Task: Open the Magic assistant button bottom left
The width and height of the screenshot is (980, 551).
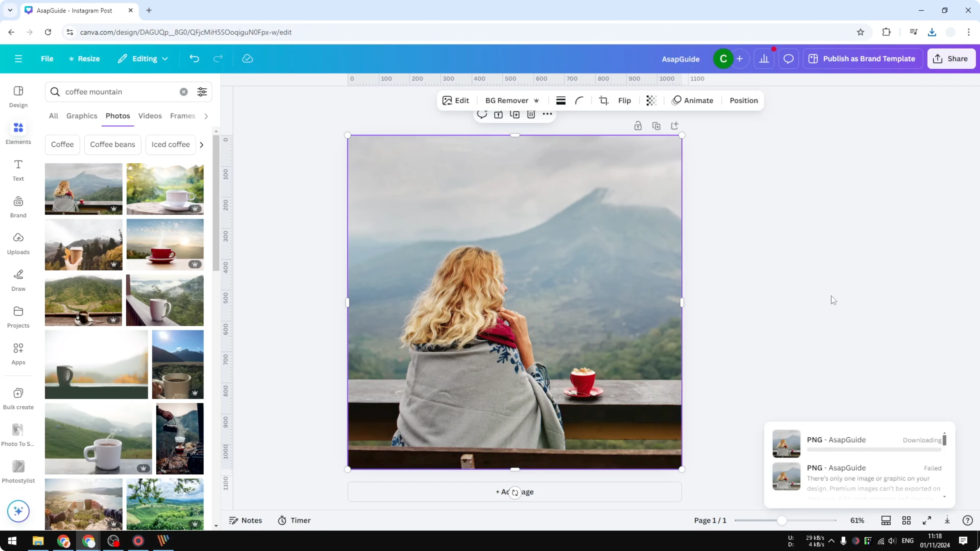Action: 18,511
